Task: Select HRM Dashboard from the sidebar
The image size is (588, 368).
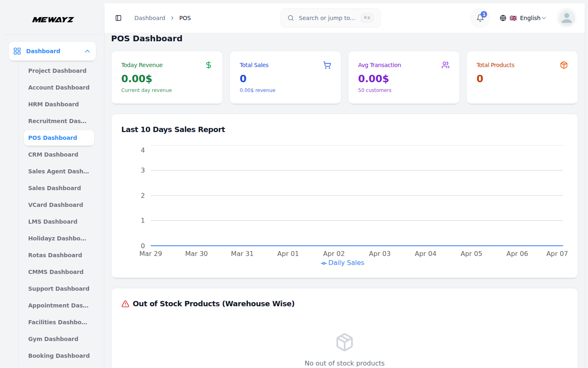Action: point(53,104)
